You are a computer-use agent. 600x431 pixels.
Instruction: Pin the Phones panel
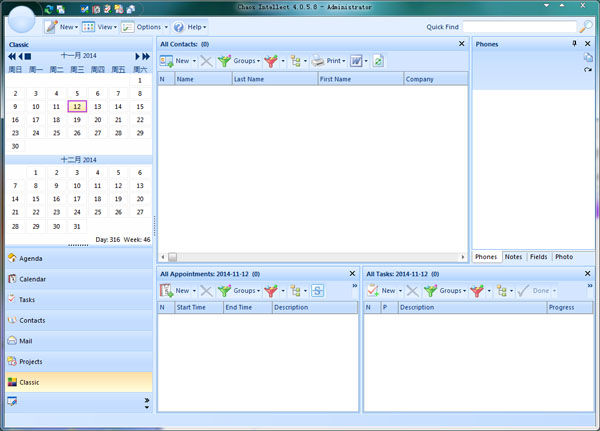tap(574, 44)
